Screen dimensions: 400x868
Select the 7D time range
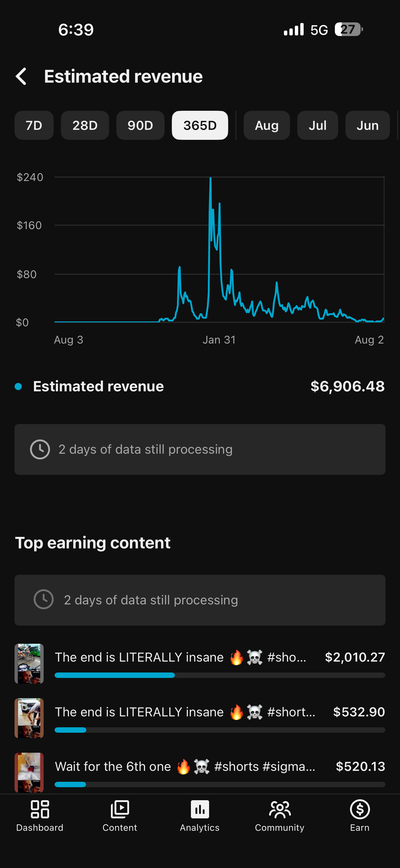click(x=34, y=125)
